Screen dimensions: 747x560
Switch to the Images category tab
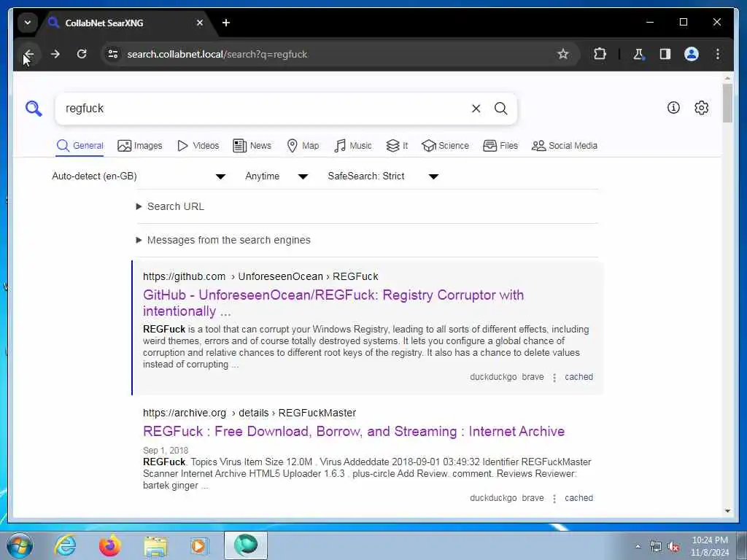click(x=140, y=146)
